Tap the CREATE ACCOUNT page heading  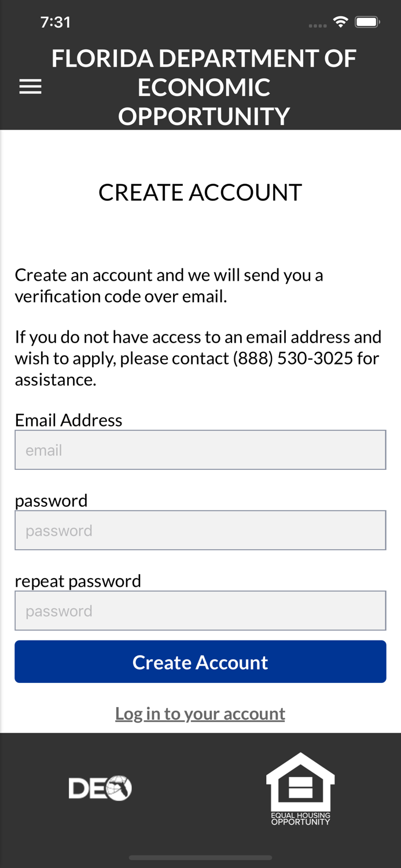tap(200, 192)
